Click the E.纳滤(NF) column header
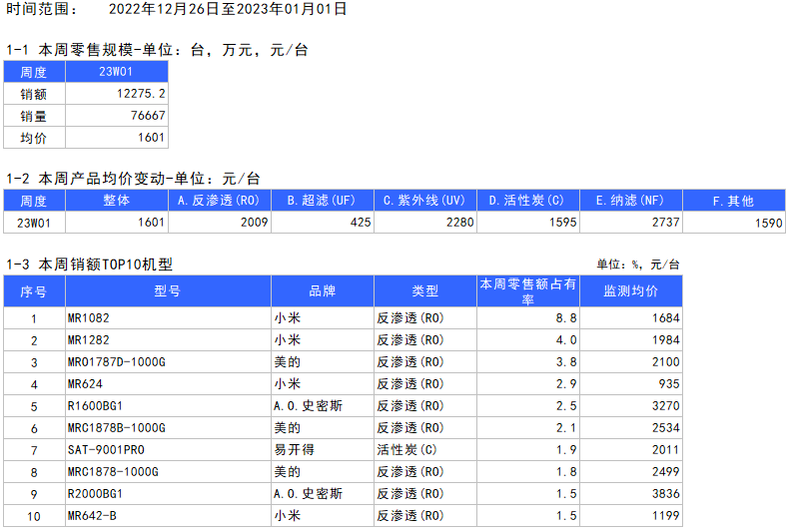Image resolution: width=792 pixels, height=532 pixels. click(631, 201)
